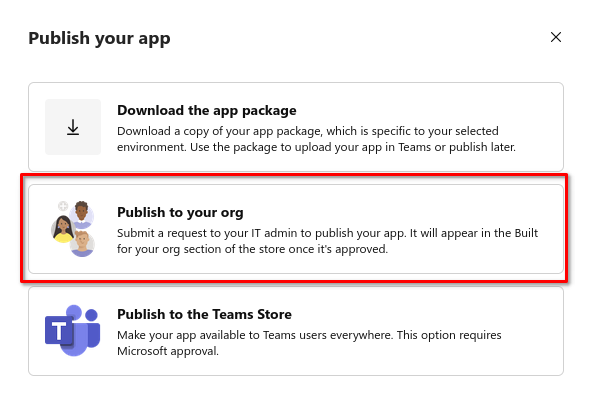This screenshot has height=416, width=589.
Task: Click the gray tile behind download arrow
Action: 73,127
